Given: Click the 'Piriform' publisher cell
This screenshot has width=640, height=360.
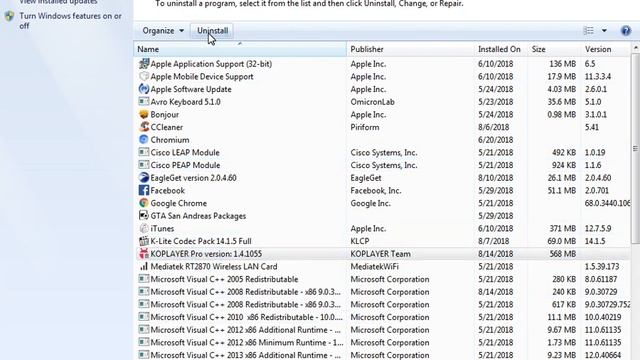Looking at the screenshot, I should click(364, 127).
